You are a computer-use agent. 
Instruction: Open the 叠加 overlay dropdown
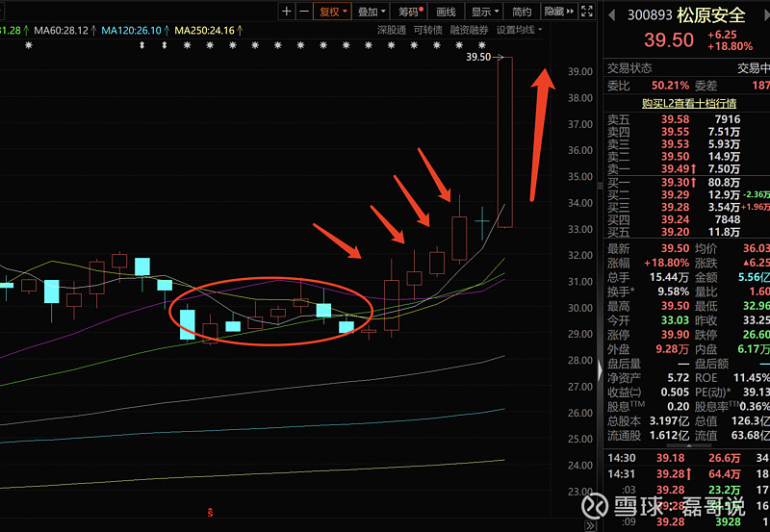point(372,12)
